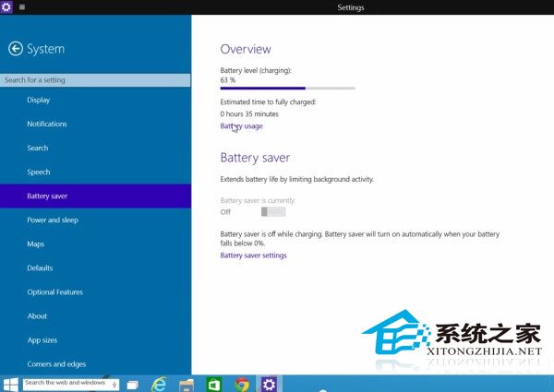Click the Settings gear icon in title bar
Viewport: 554px width, 392px height.
(x=7, y=7)
